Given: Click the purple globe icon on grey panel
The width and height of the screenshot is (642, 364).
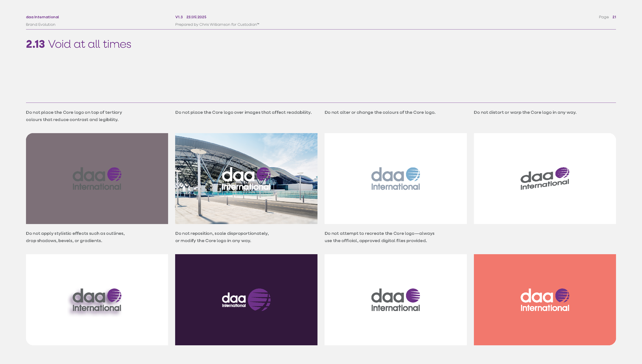Looking at the screenshot, I should pyautogui.click(x=114, y=174).
